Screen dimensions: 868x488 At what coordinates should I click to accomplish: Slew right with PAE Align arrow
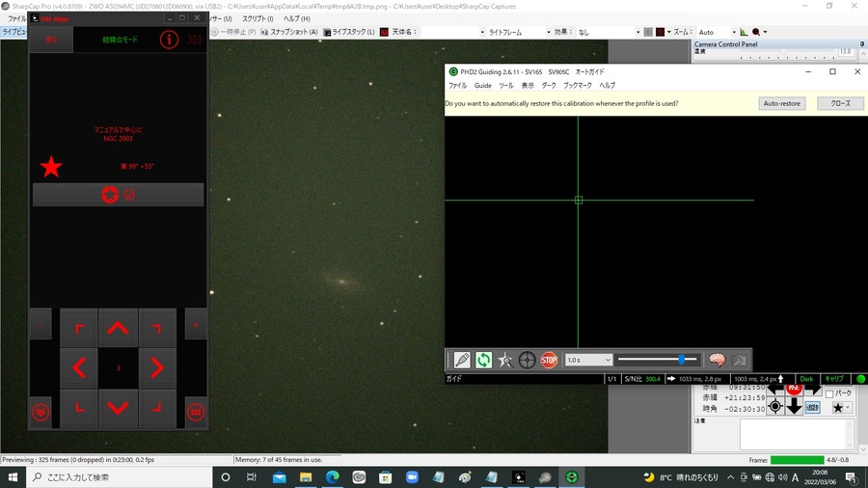coord(157,368)
